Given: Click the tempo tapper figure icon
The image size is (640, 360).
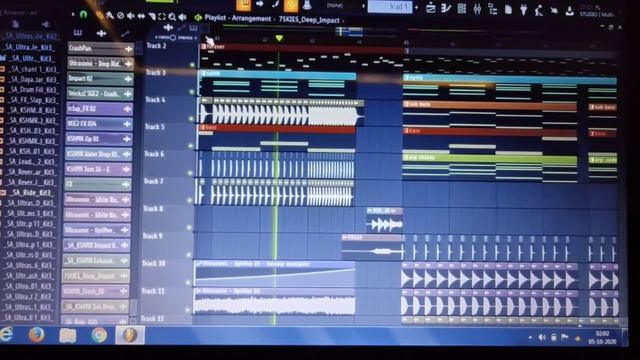Looking at the screenshot, I should pos(539,10).
